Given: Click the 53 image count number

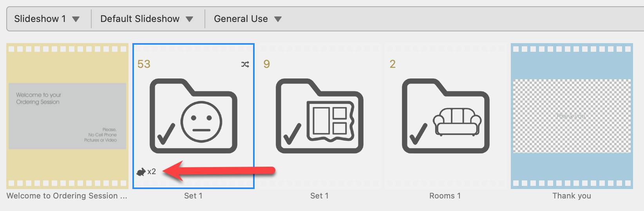Looking at the screenshot, I should point(144,64).
